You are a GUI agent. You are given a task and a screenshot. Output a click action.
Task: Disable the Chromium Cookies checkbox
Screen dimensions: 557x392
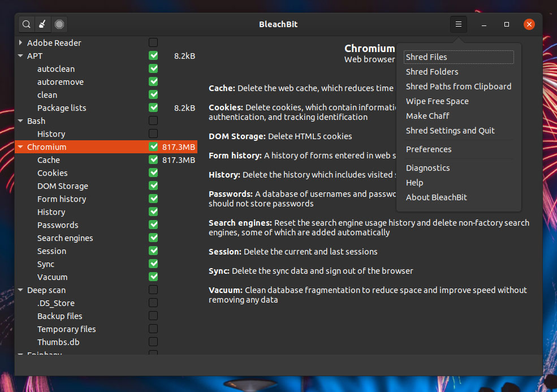click(153, 173)
